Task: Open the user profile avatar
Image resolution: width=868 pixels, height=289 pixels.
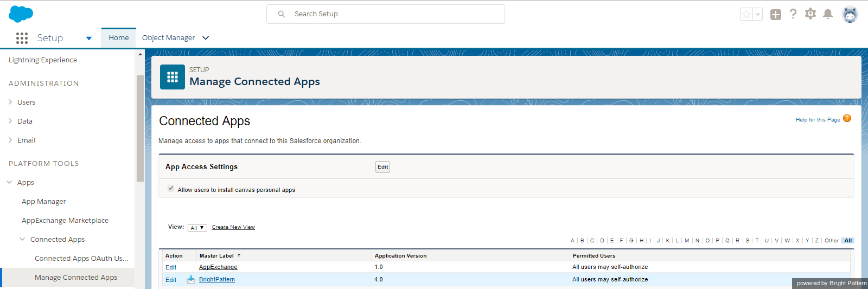Action: [850, 15]
